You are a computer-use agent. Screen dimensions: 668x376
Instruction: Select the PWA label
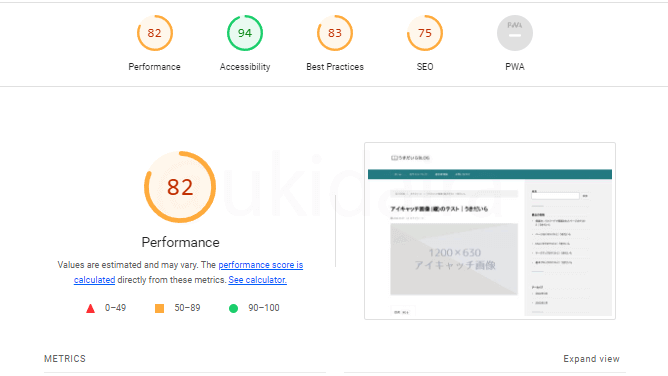(x=515, y=67)
